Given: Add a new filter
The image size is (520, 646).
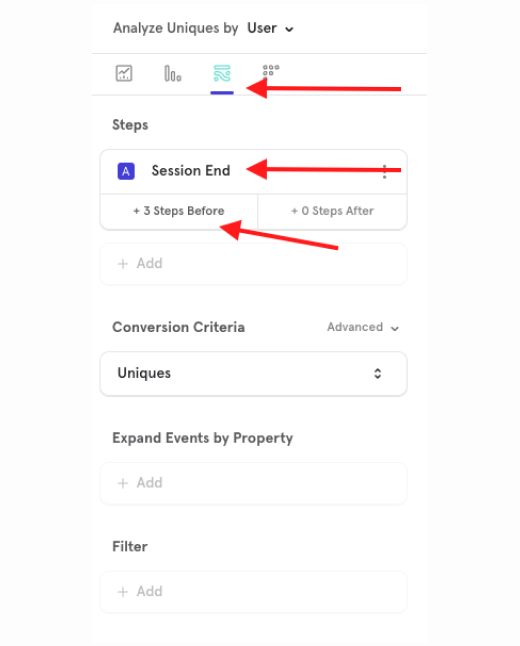Looking at the screenshot, I should pos(253,592).
